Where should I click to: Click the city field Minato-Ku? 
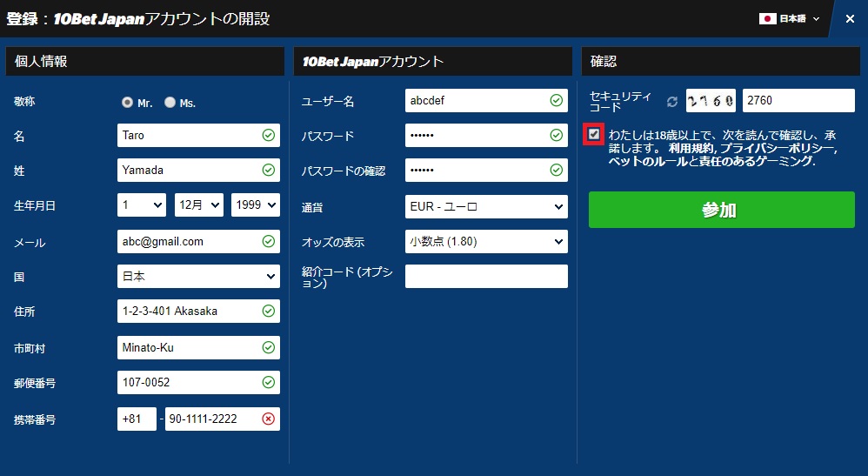click(x=198, y=347)
